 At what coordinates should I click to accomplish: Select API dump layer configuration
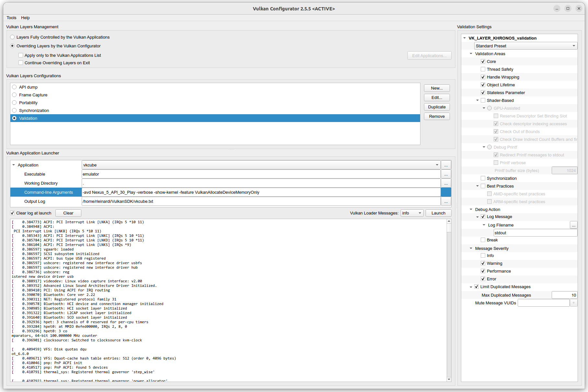pos(14,87)
